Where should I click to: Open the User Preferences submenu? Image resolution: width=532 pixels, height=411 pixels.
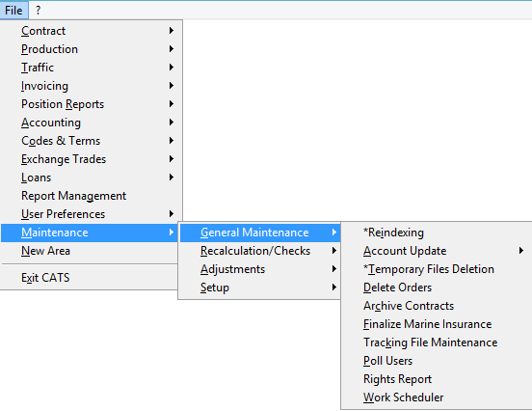point(91,214)
